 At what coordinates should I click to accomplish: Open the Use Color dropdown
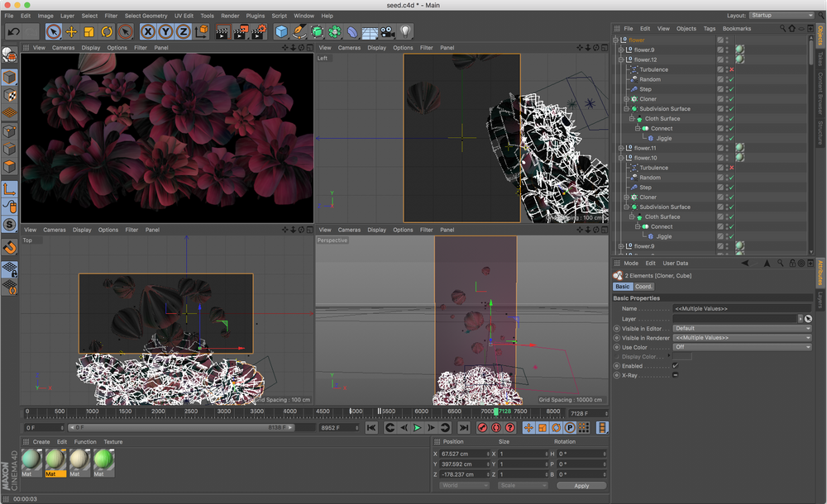[x=742, y=347]
